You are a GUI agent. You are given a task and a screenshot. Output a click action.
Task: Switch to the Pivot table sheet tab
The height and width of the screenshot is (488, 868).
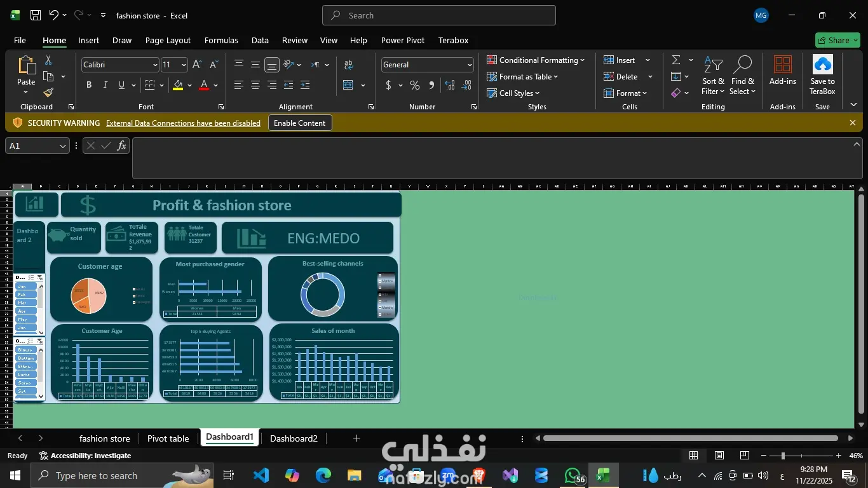pyautogui.click(x=168, y=438)
